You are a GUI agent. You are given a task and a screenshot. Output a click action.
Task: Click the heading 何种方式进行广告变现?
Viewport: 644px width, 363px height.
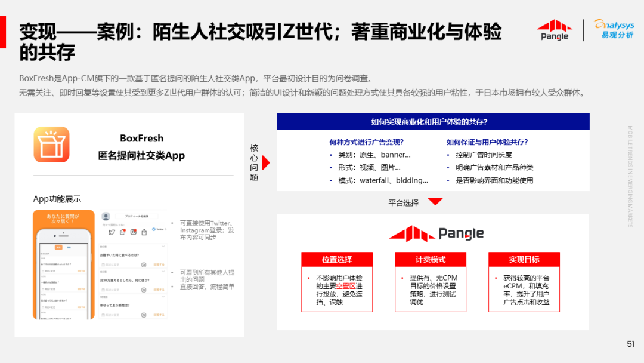pos(366,142)
